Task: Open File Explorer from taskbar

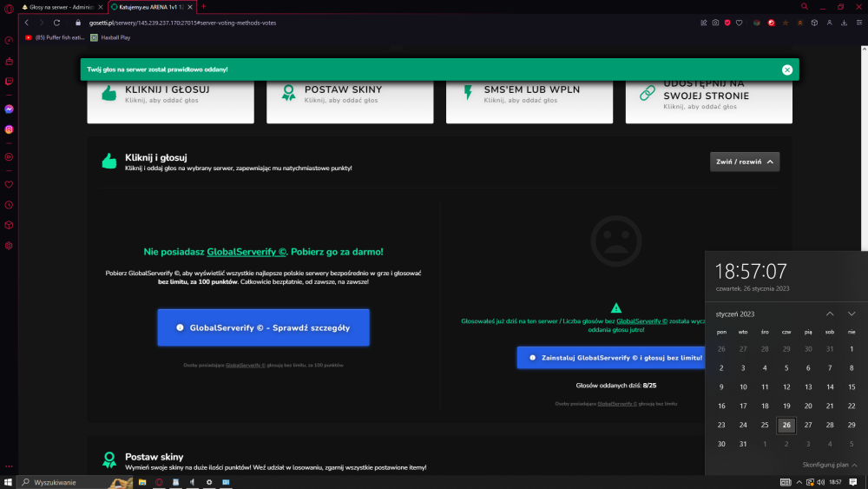Action: (142, 482)
